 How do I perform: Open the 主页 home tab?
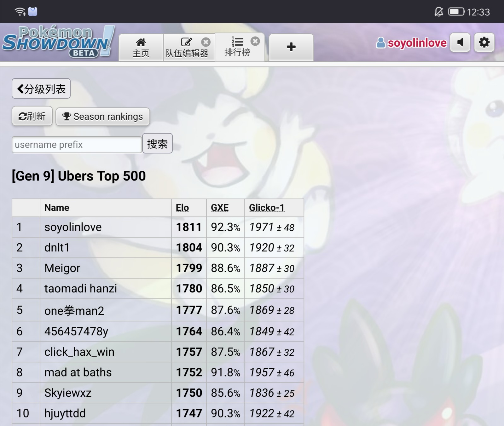coord(141,48)
